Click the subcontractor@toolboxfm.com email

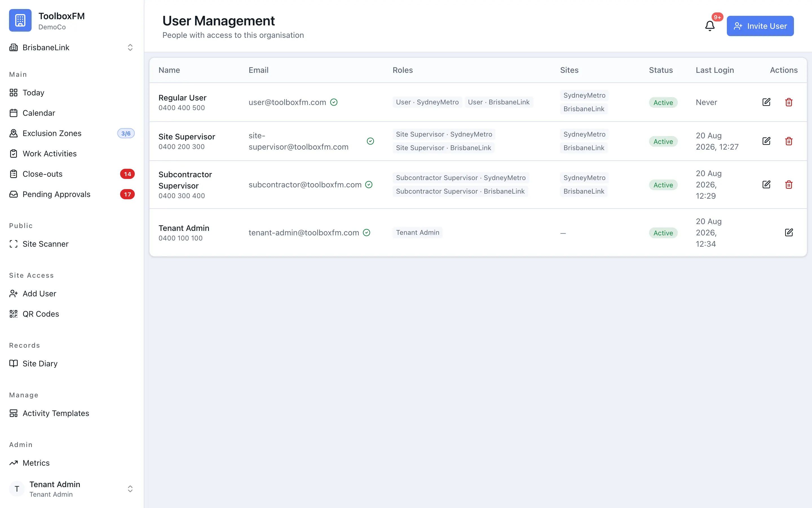click(x=305, y=185)
